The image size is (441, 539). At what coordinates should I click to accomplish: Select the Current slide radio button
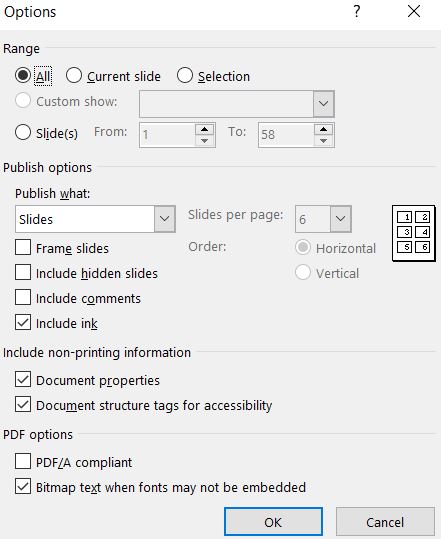coord(74,75)
